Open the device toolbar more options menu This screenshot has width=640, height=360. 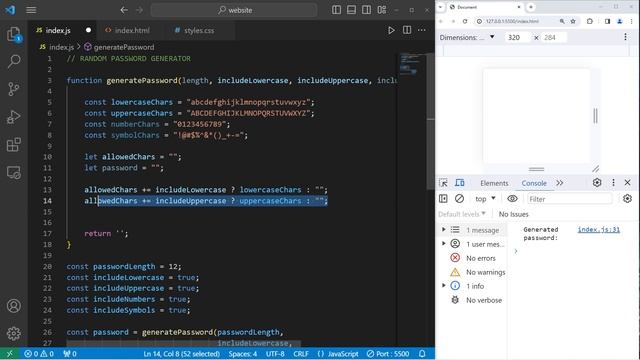625,37
